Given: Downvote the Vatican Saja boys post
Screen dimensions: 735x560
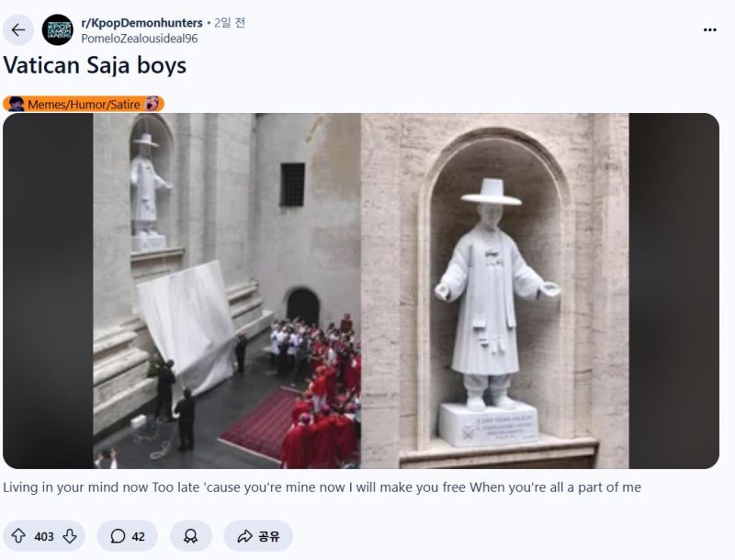Looking at the screenshot, I should [x=70, y=535].
